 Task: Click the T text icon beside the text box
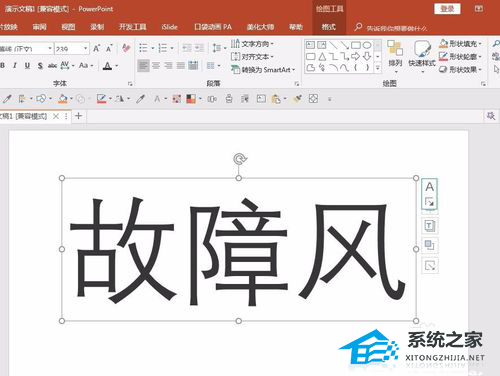coord(430,226)
